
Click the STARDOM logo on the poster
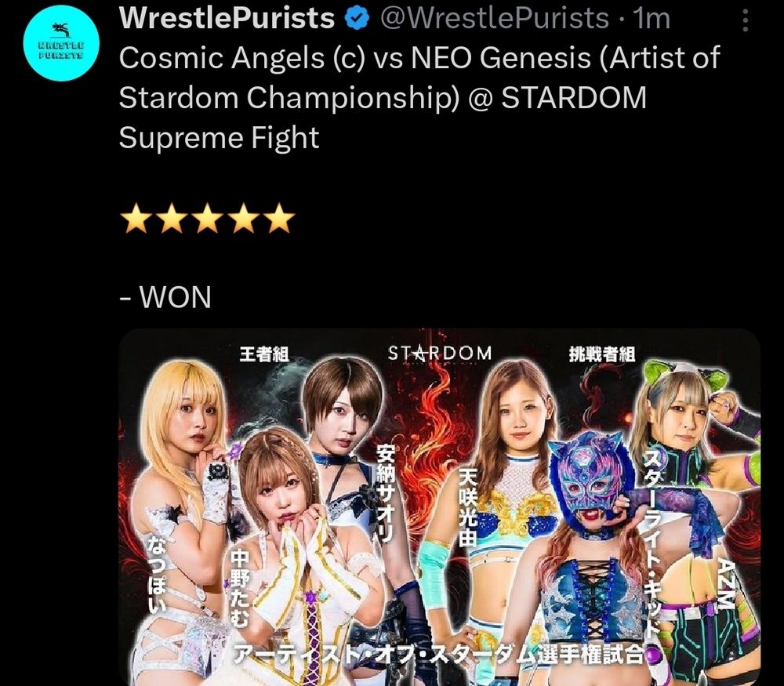point(440,354)
